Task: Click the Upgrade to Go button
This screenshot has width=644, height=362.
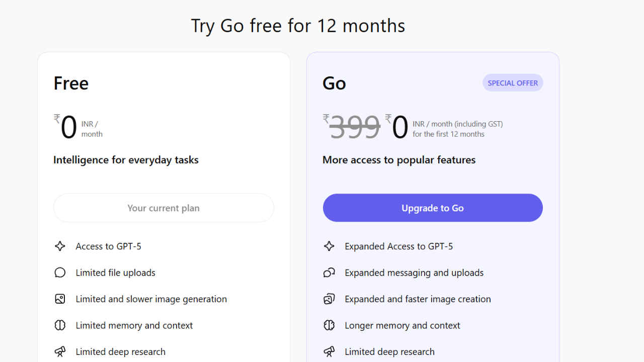Action: (433, 208)
